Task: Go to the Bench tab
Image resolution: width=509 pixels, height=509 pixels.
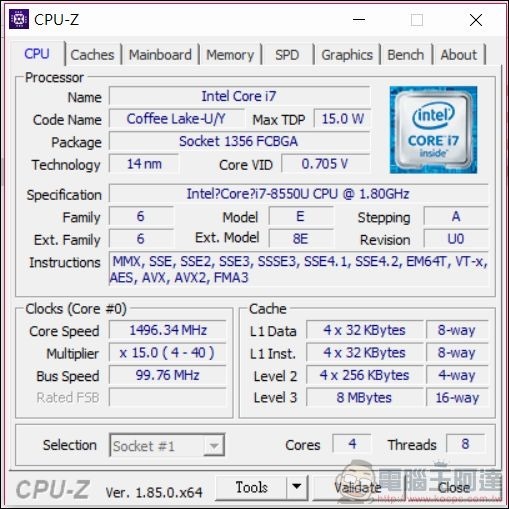Action: 406,55
